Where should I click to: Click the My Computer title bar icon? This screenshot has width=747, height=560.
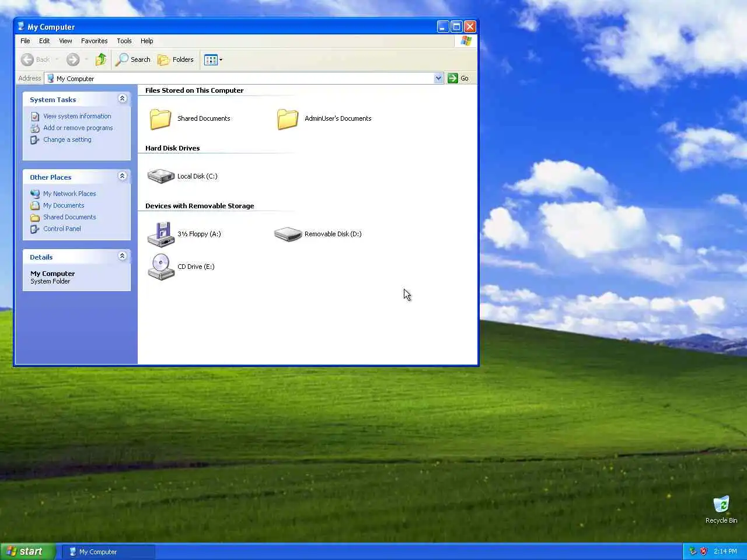(21, 26)
